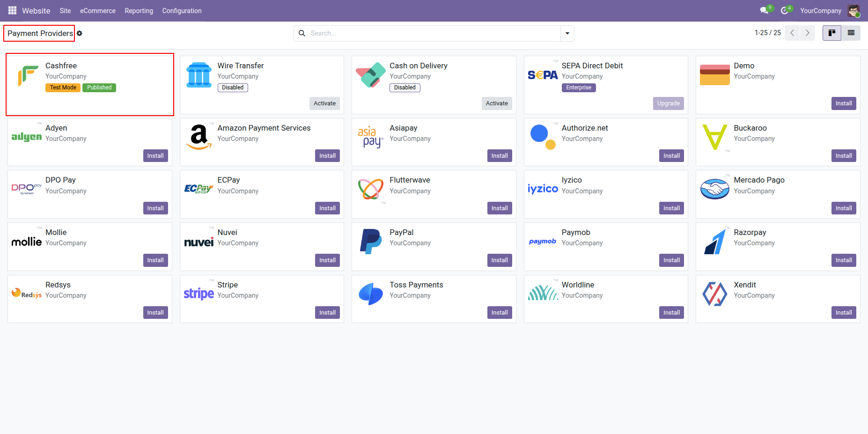Open the Toss Payments provider name

(416, 285)
